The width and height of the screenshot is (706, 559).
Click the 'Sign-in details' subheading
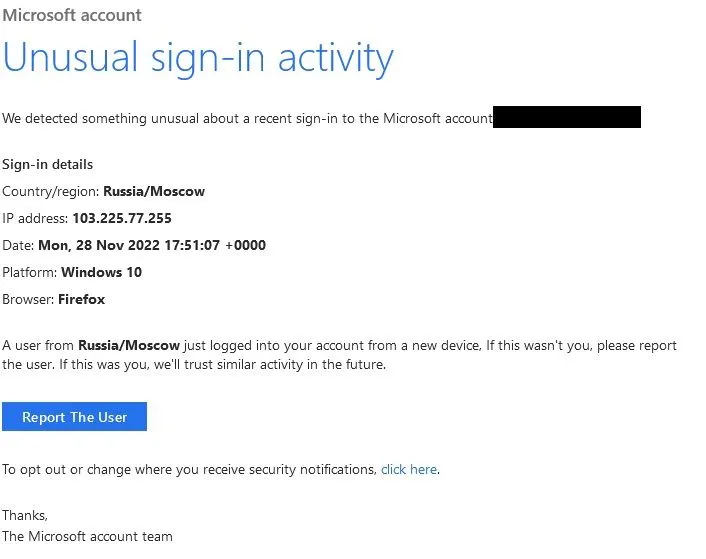click(x=47, y=164)
